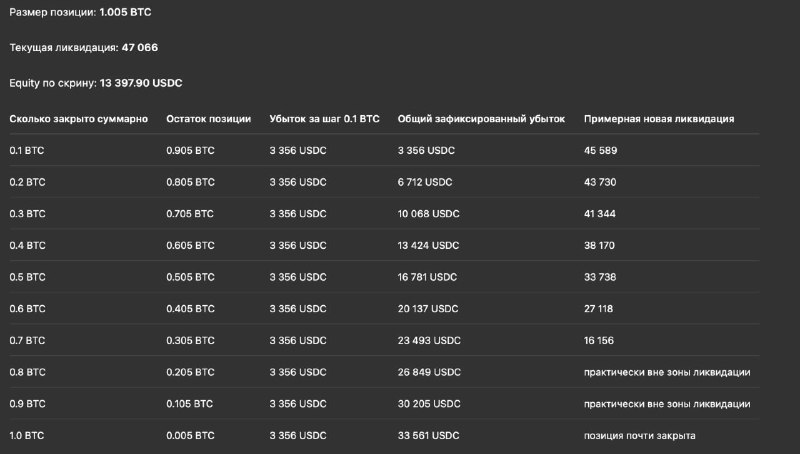The height and width of the screenshot is (454, 800).
Task: Select the position size value 1.005 BTC
Action: pos(126,12)
